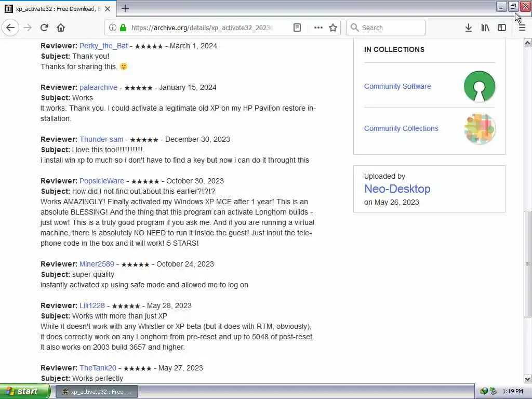Reload the current page
This screenshot has width=532, height=399.
coord(44,28)
